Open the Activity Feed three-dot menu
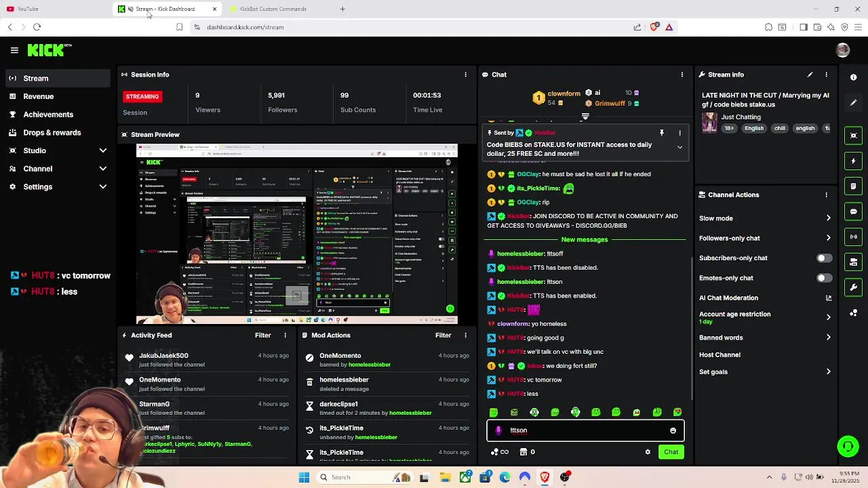The image size is (868, 488). pyautogui.click(x=285, y=335)
